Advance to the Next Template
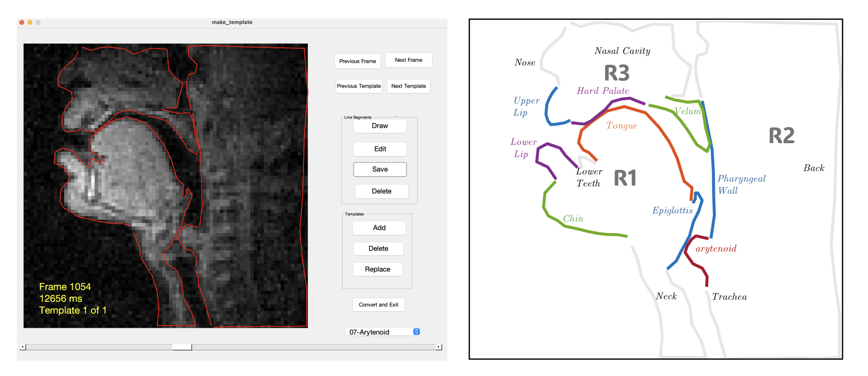Screen dimensions: 868x376 pyautogui.click(x=408, y=86)
